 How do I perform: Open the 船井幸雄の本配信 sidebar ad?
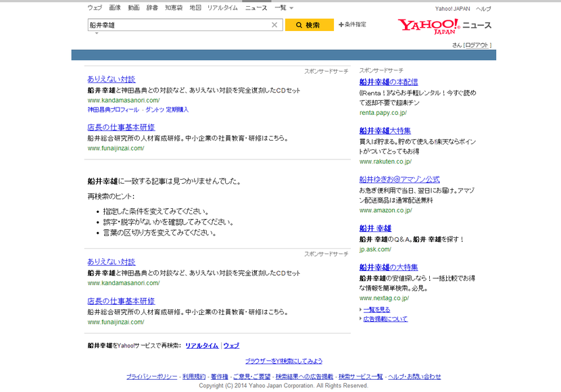389,82
